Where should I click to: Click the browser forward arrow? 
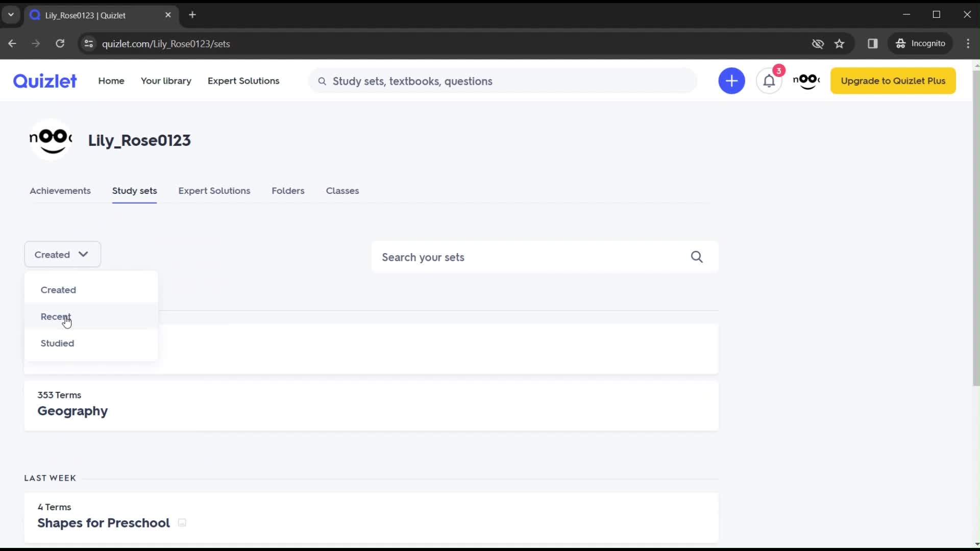pyautogui.click(x=36, y=44)
